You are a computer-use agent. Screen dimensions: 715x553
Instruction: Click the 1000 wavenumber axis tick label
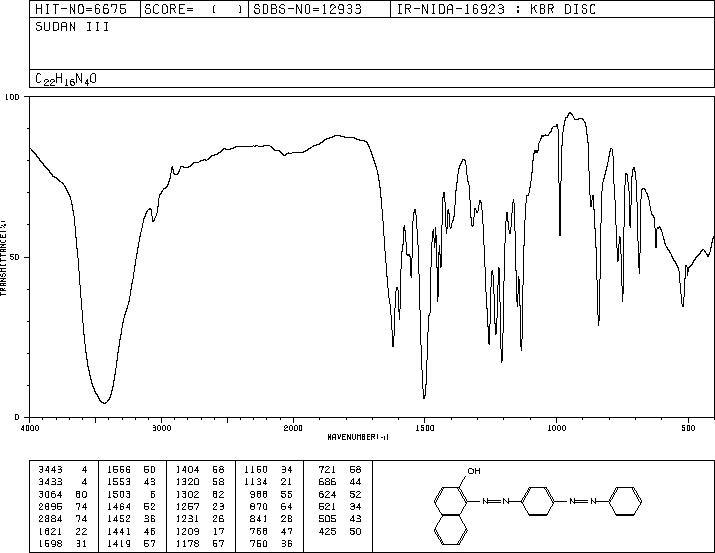pyautogui.click(x=556, y=428)
